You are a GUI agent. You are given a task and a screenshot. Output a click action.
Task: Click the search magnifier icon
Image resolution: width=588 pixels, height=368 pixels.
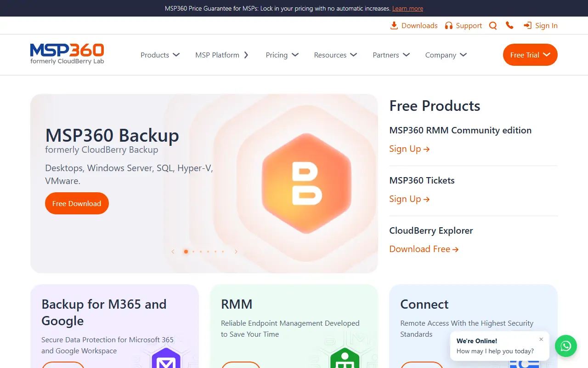pos(493,26)
